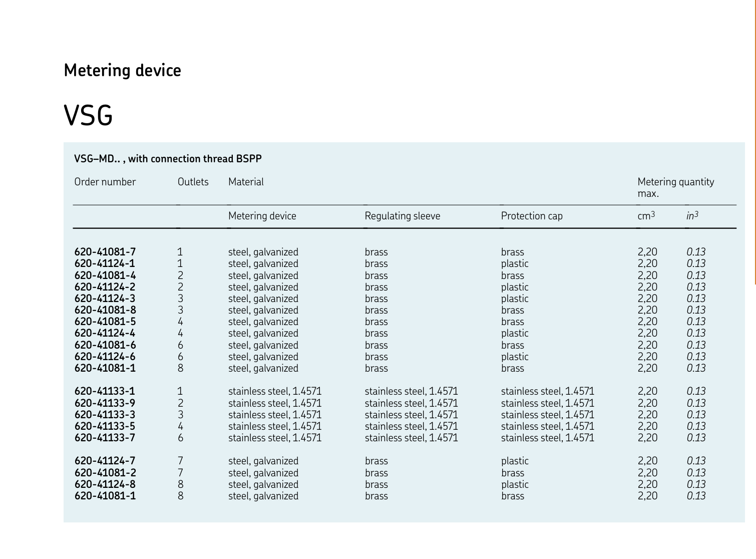The image size is (756, 559).
Task: Select order number 620-41133-5
Action: pos(105,426)
